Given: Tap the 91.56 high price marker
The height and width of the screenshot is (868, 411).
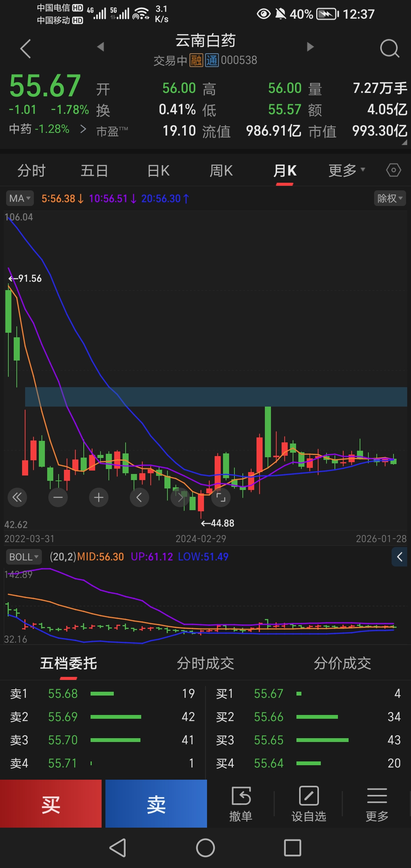Looking at the screenshot, I should (x=25, y=279).
